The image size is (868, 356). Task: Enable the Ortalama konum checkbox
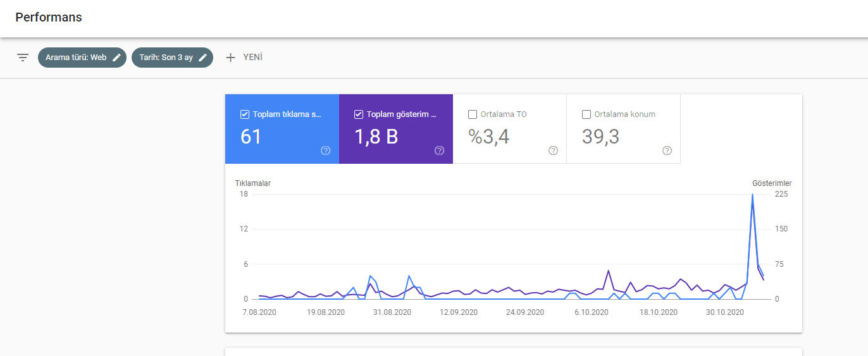pyautogui.click(x=586, y=114)
